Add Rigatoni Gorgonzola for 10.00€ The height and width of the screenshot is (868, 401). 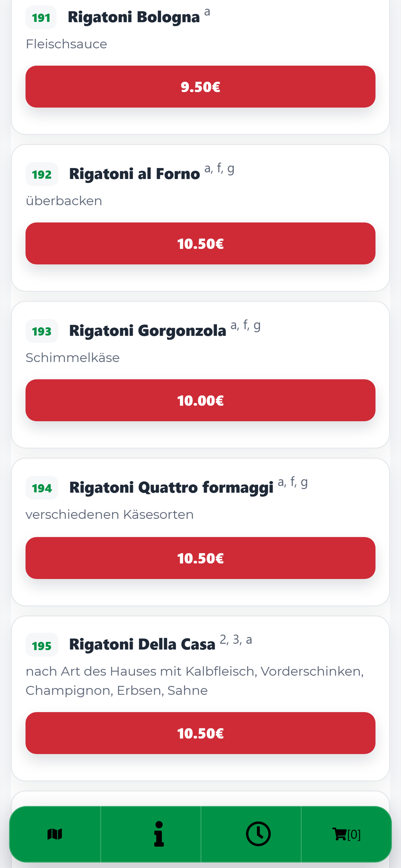[200, 400]
